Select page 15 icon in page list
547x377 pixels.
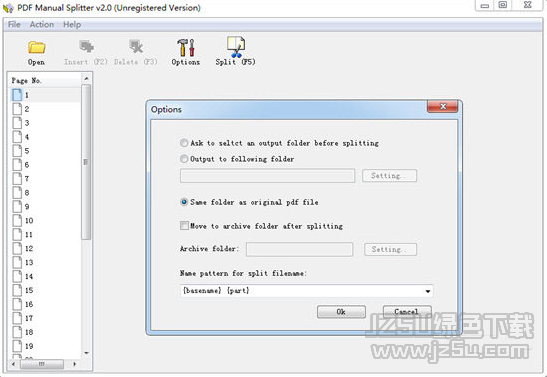pos(17,290)
